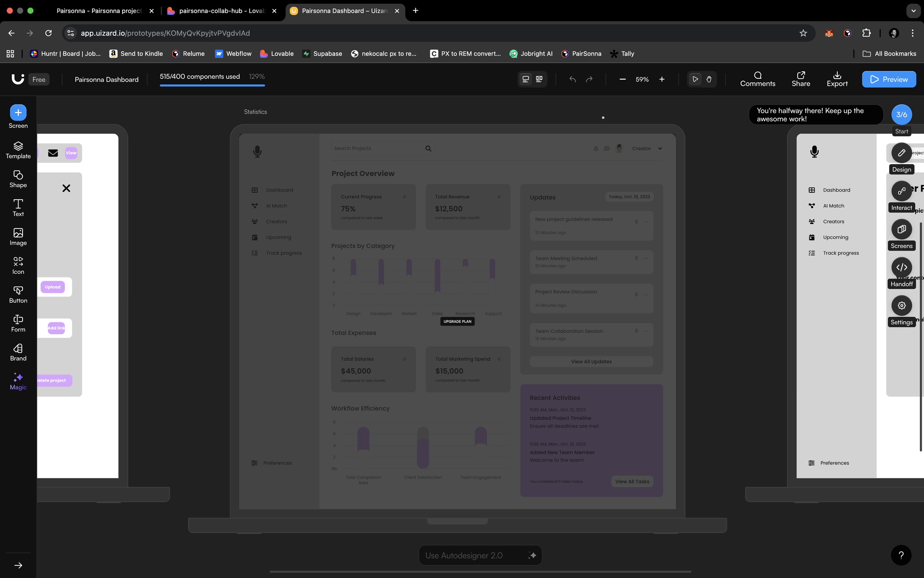Click the add Screen plus button
The width and height of the screenshot is (924, 578).
coord(18,113)
